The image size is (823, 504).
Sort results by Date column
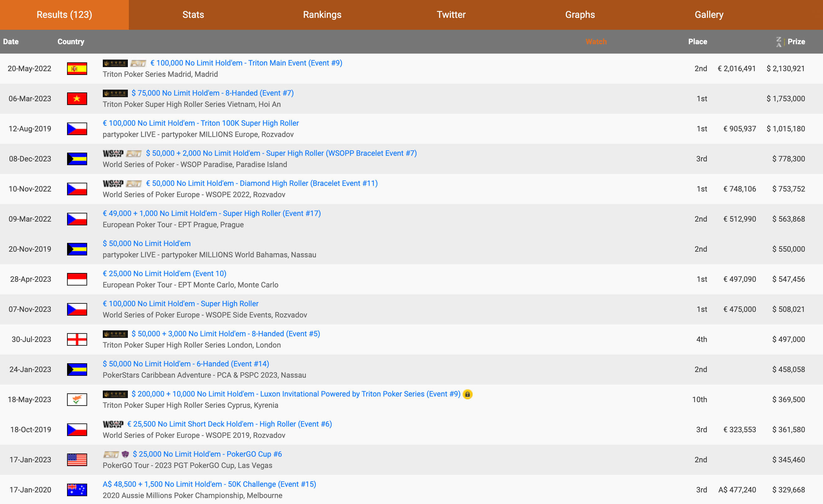click(x=11, y=42)
